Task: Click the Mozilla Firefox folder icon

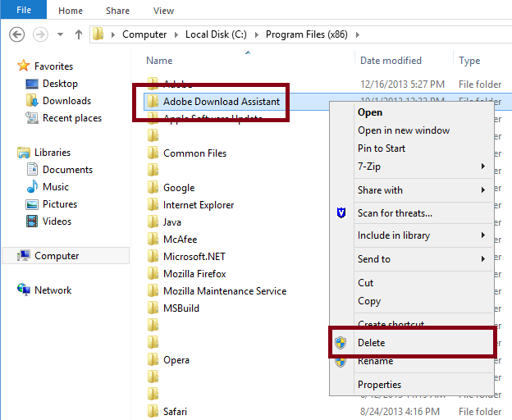Action: [x=153, y=273]
